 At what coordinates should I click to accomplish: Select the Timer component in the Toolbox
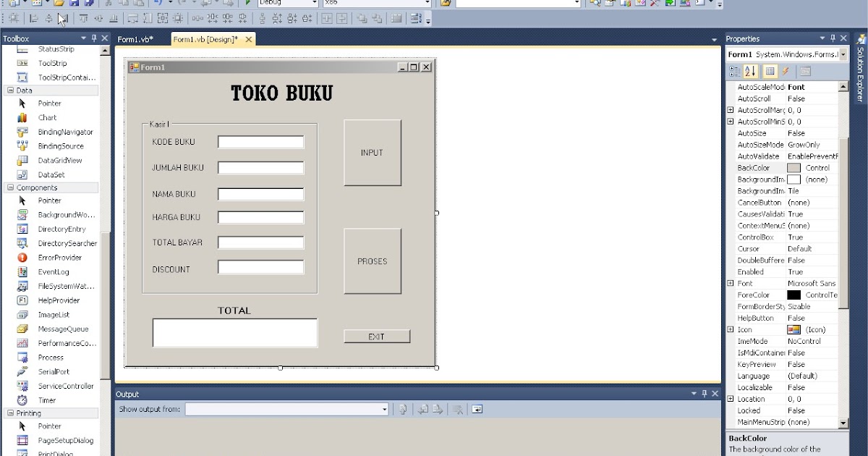(x=46, y=400)
